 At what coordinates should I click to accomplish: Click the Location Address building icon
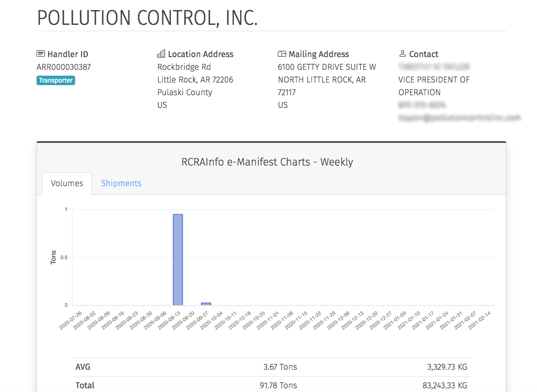tap(161, 54)
